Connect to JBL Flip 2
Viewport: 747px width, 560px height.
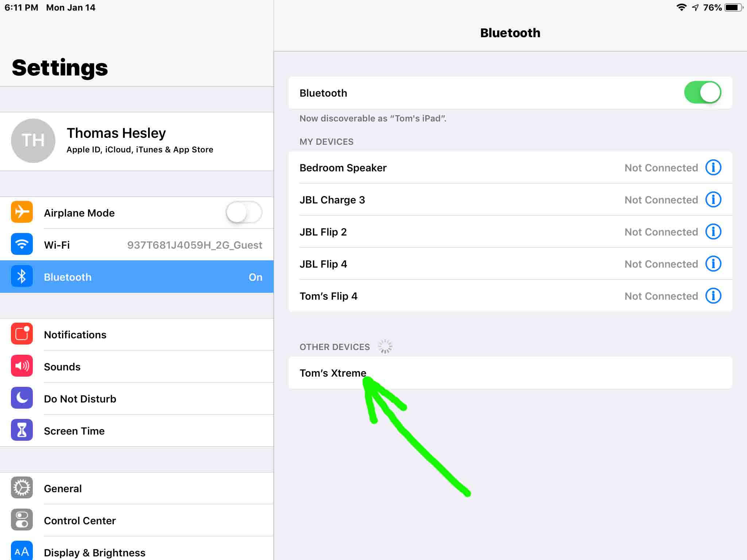(x=510, y=232)
